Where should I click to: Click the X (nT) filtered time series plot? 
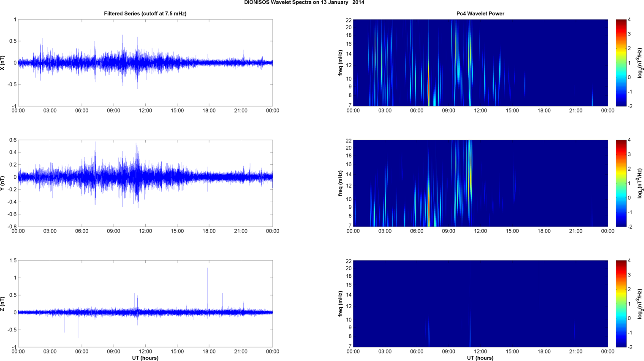click(145, 63)
